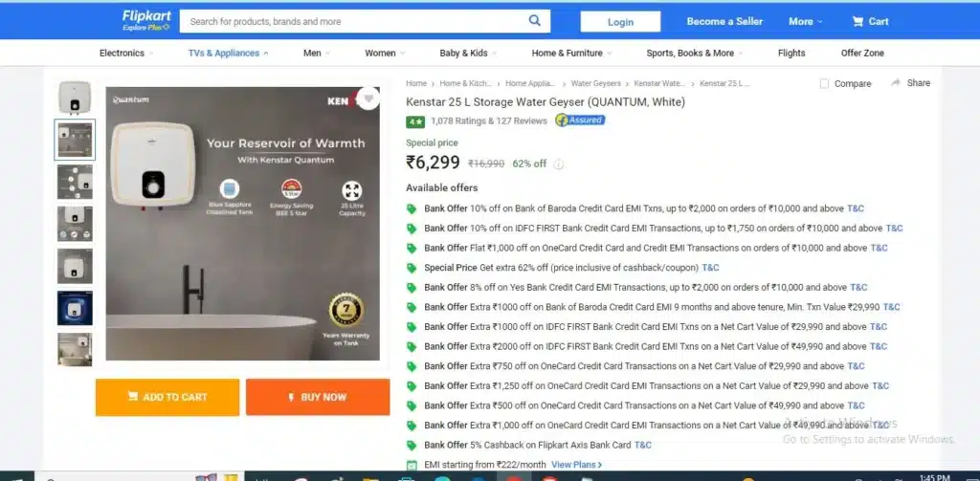Open the Offer Zone menu item
The image size is (980, 481).
click(862, 54)
